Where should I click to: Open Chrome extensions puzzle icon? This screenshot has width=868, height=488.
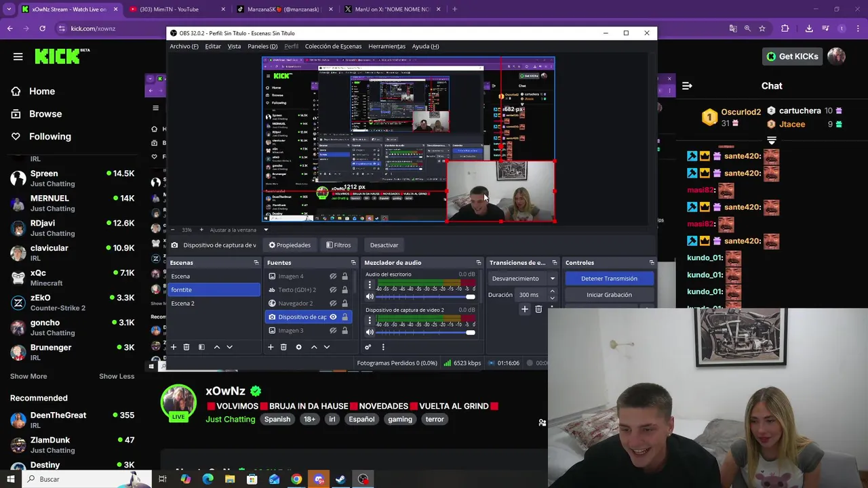coord(785,28)
